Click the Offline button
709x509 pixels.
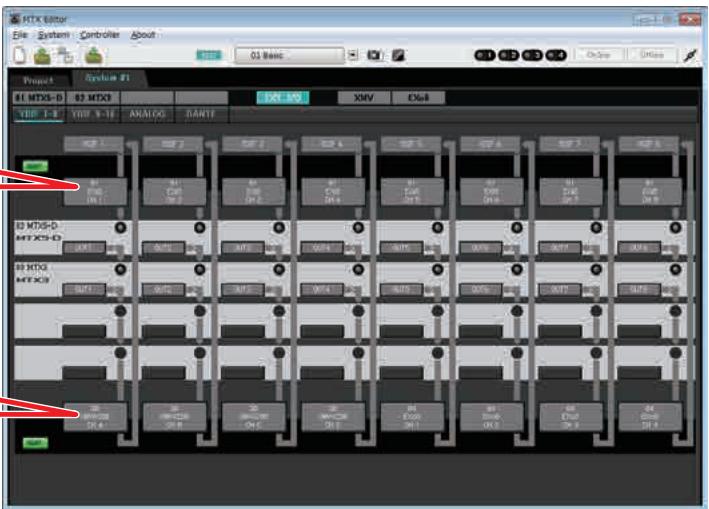(652, 55)
